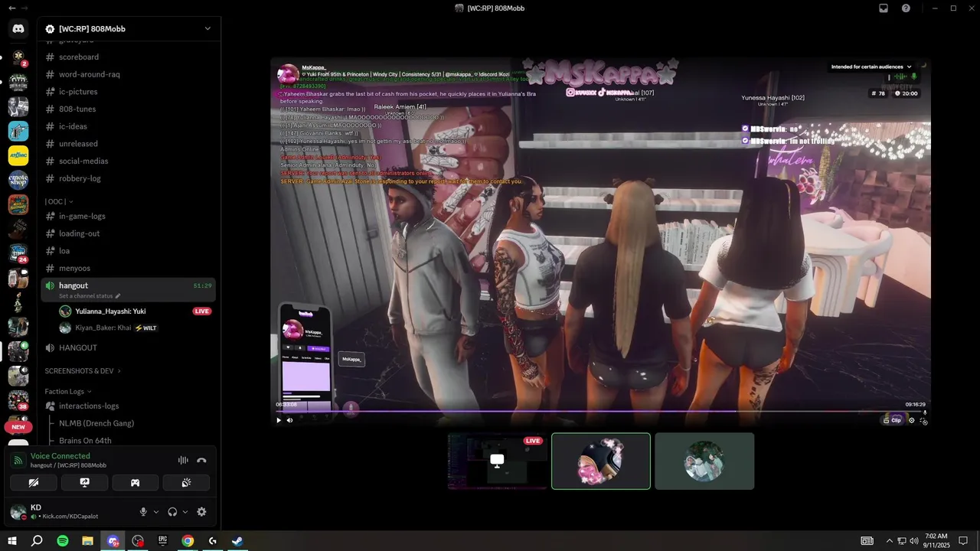Image resolution: width=980 pixels, height=551 pixels.
Task: Open the soundboard in the voice panel
Action: [x=186, y=483]
